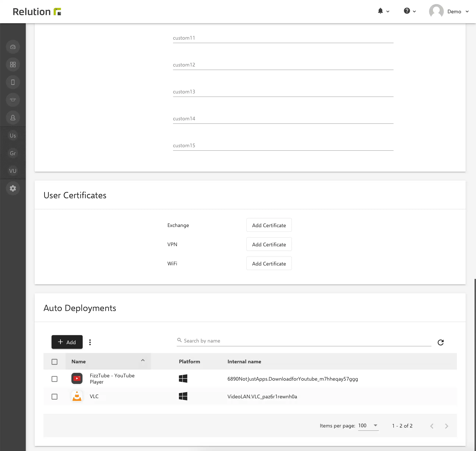476x451 pixels.
Task: Focus the custom13 field
Action: click(283, 92)
